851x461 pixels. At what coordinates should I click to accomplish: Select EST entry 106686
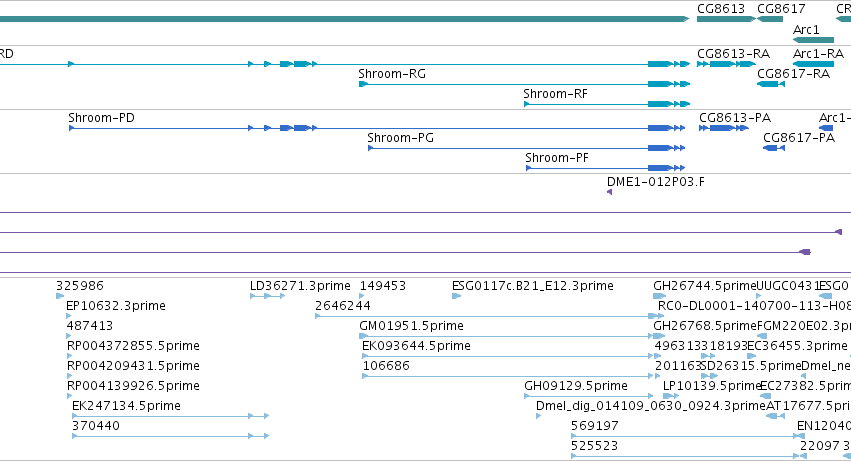point(386,366)
